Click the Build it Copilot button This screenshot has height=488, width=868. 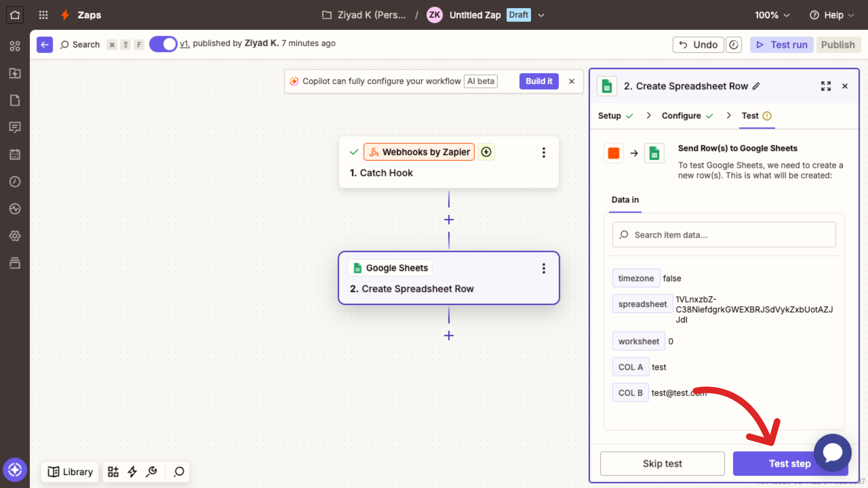[x=539, y=81]
